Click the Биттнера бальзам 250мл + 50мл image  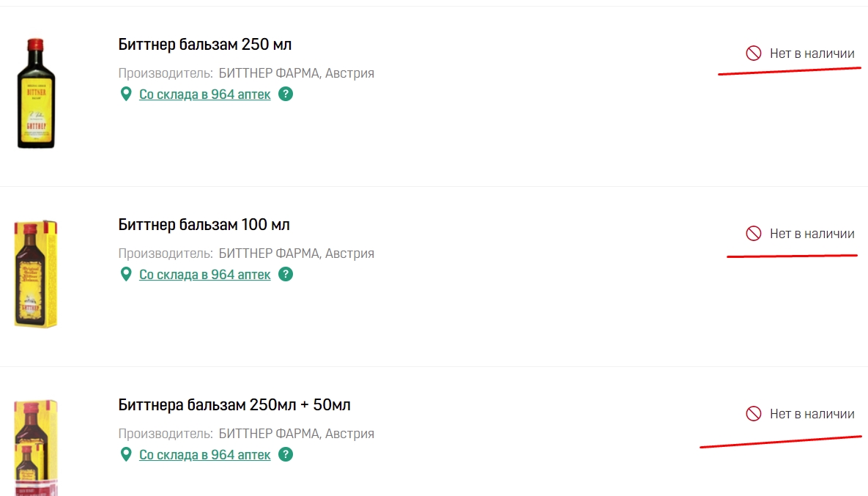[x=36, y=448]
